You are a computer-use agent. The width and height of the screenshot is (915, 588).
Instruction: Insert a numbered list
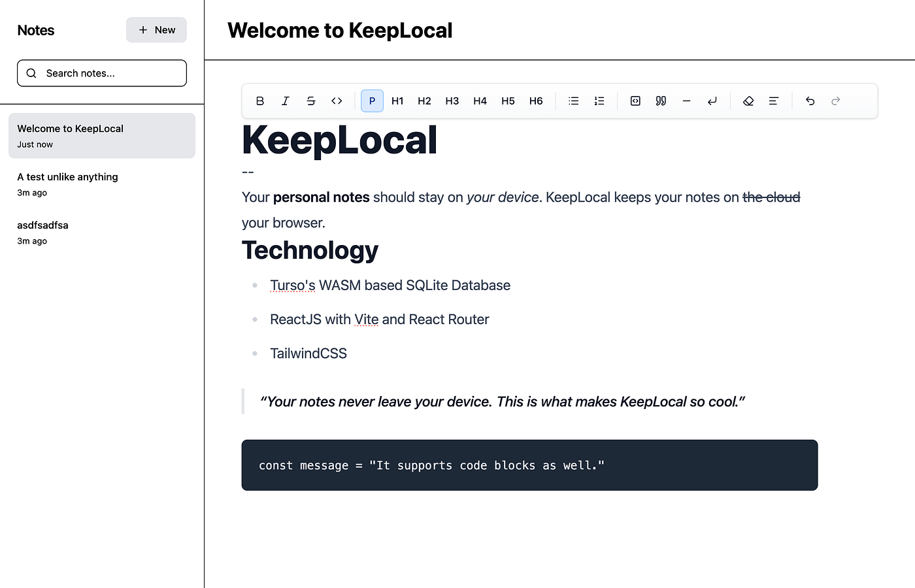tap(599, 101)
